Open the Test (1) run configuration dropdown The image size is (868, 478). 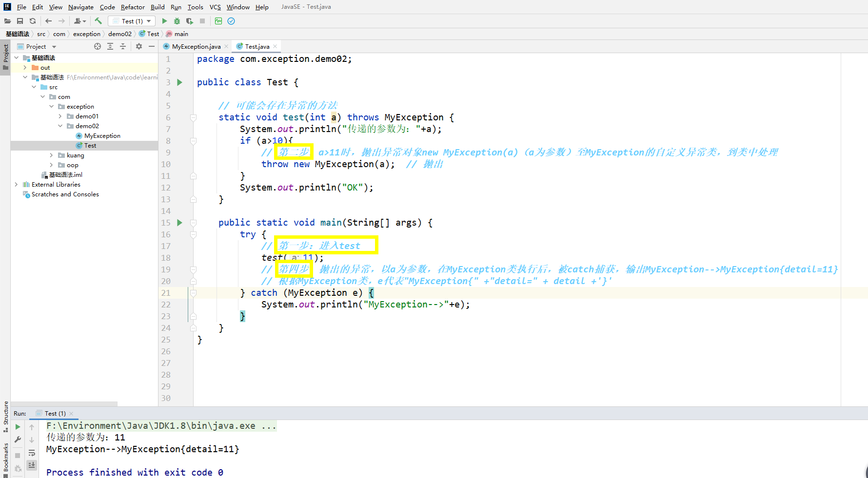pyautogui.click(x=132, y=21)
